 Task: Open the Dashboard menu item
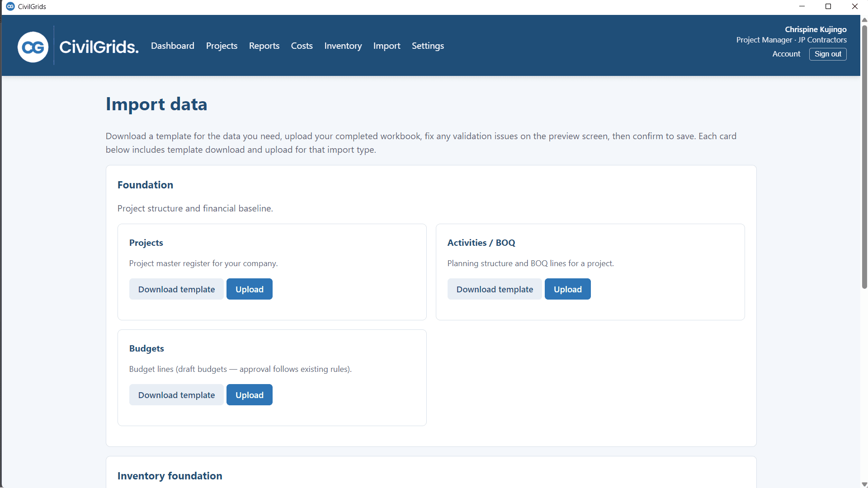coord(173,46)
